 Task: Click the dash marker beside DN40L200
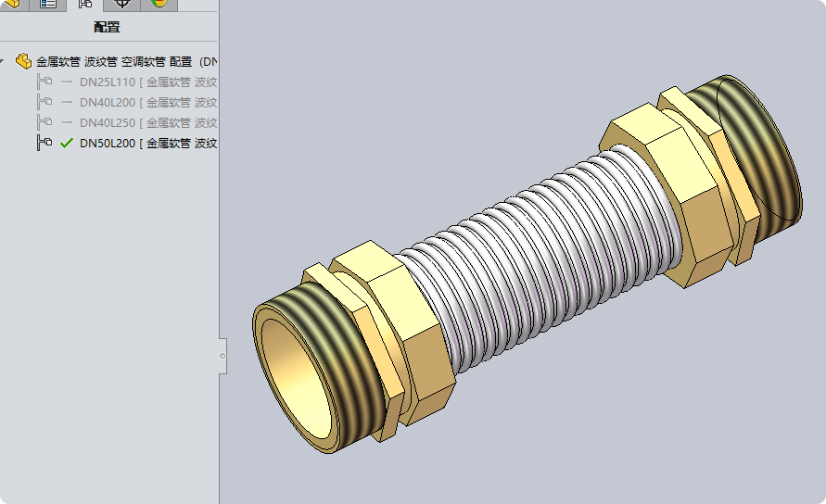point(67,102)
